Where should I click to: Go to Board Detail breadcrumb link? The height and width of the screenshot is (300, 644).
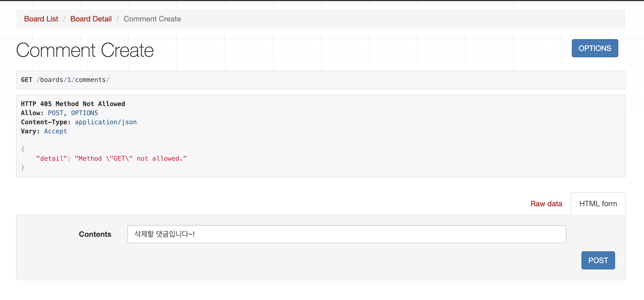click(x=91, y=19)
